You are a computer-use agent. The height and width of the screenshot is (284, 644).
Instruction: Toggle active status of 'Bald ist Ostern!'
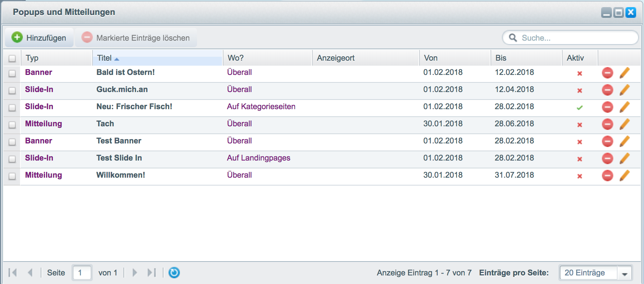pos(580,73)
